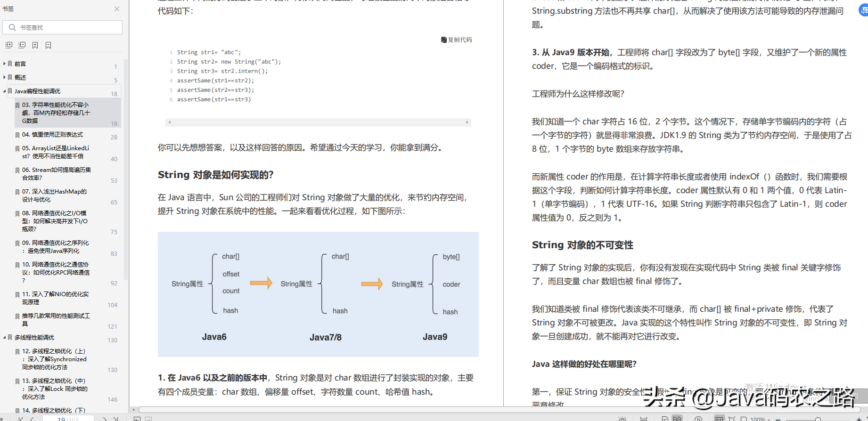Click page number 28 beside bookmark 04
868x421 pixels.
(x=114, y=138)
